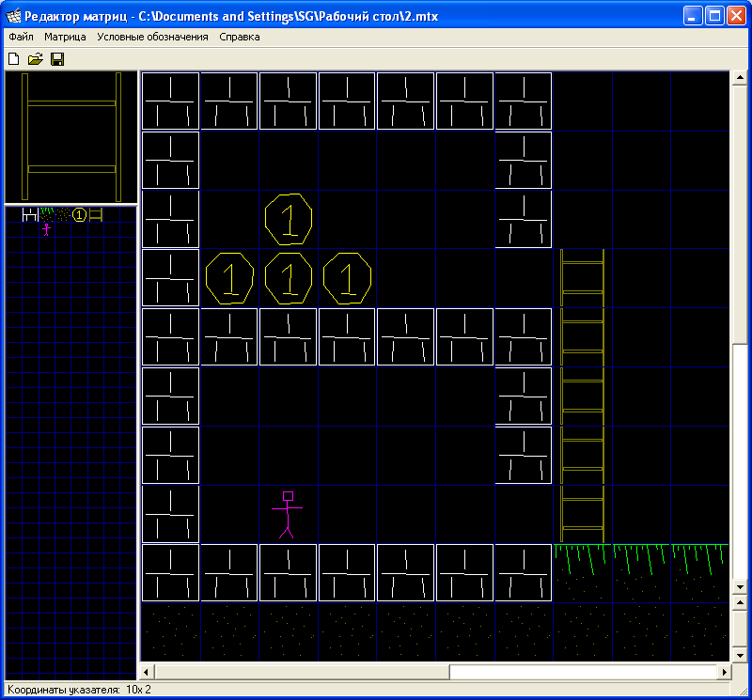Viewport: 752px width, 700px height.
Task: Select the pink stick figure in palette
Action: coord(46,229)
